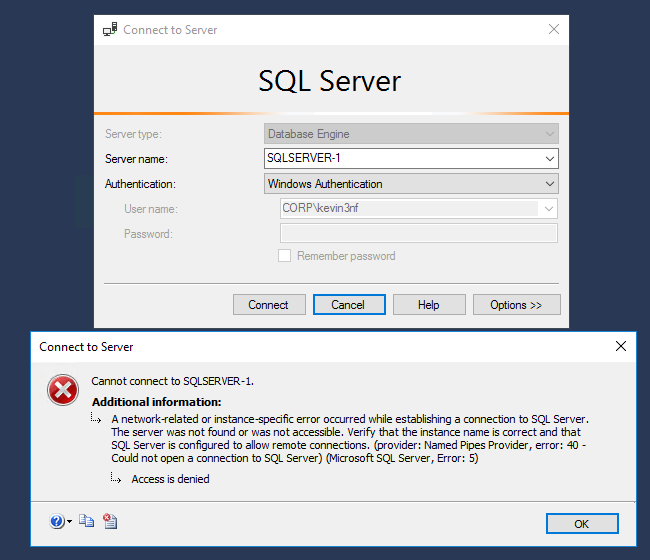Toggle the Remember password checkbox
Image resolution: width=650 pixels, height=560 pixels.
pyautogui.click(x=284, y=256)
